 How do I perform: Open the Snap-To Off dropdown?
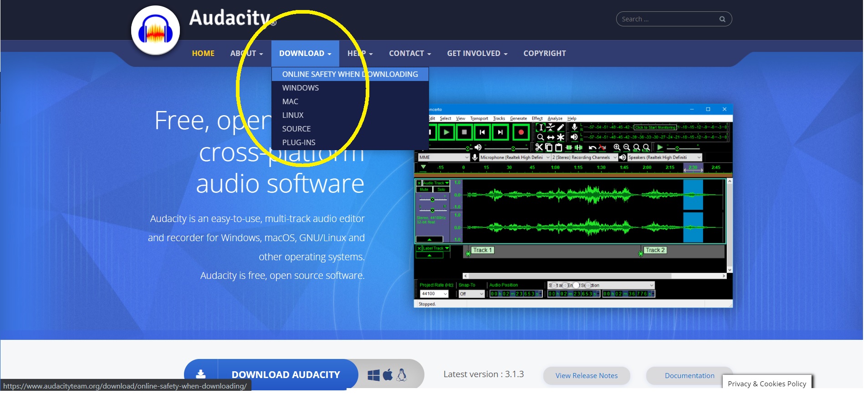471,294
